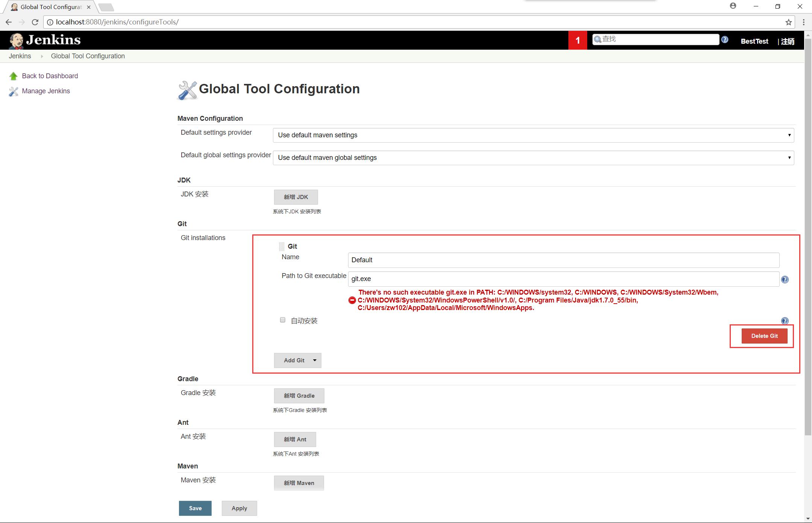Image resolution: width=812 pixels, height=523 pixels.
Task: Go back to the previous browser page
Action: [x=9, y=22]
